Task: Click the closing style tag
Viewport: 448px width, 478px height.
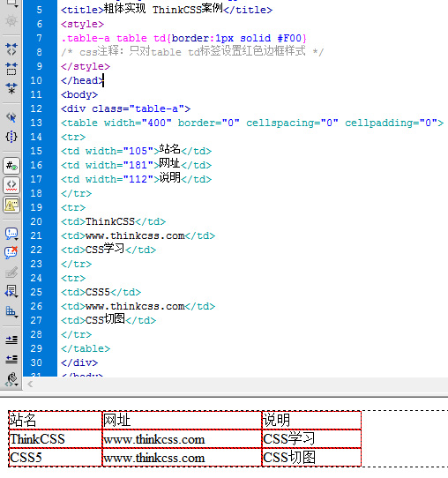Action: pos(86,66)
